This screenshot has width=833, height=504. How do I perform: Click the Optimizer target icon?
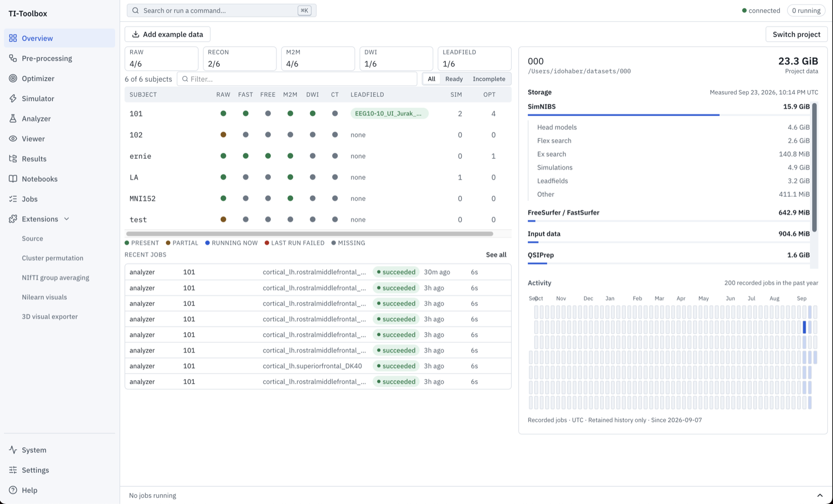click(x=13, y=79)
